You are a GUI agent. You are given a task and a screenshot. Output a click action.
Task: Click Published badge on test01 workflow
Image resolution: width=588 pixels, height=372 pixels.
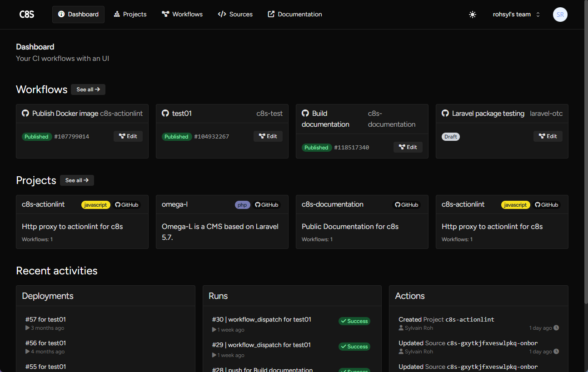click(176, 137)
